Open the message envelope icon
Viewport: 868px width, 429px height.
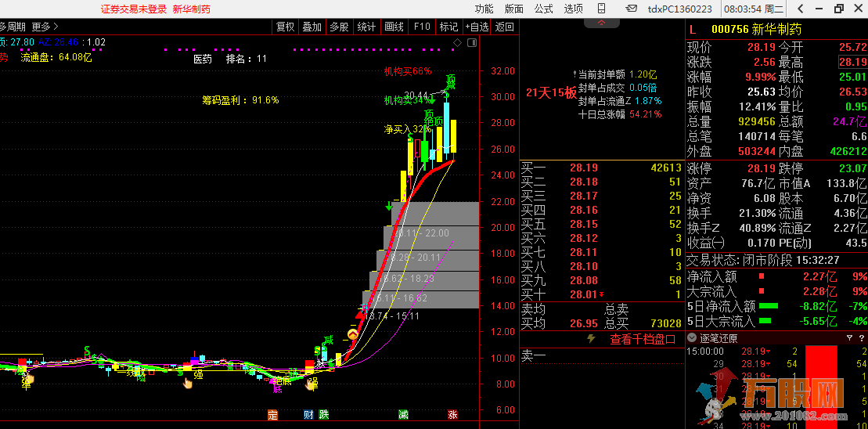point(631,9)
